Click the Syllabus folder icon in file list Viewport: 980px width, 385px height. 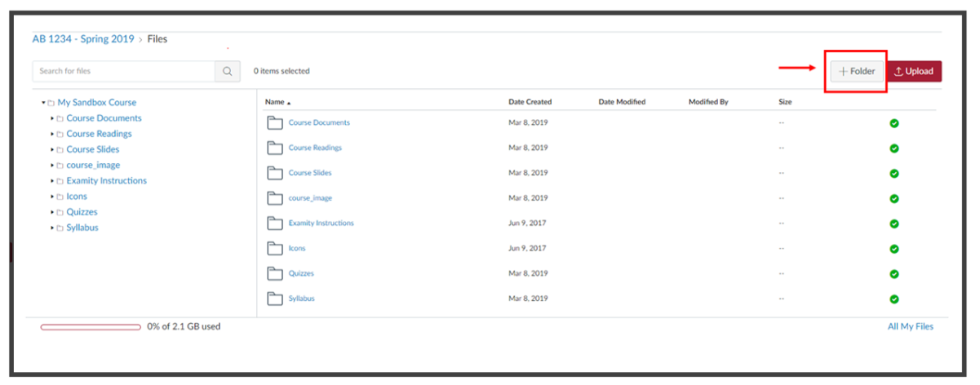(x=273, y=299)
